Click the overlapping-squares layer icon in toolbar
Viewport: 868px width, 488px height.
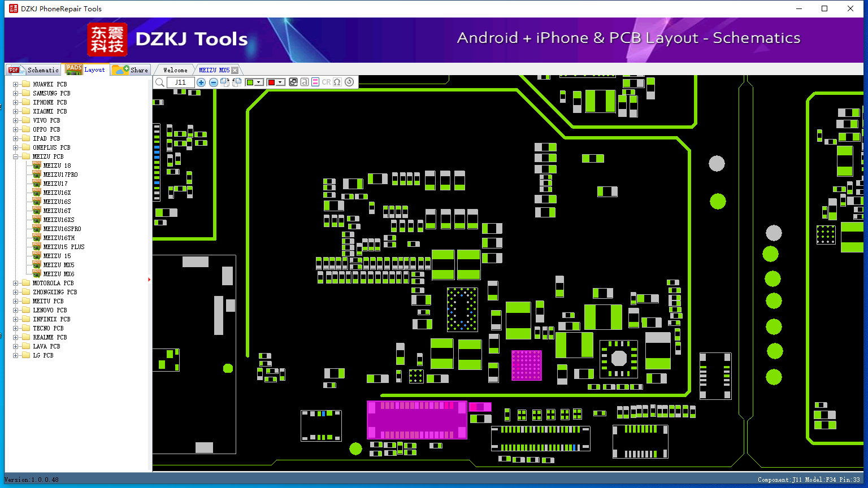pos(293,82)
